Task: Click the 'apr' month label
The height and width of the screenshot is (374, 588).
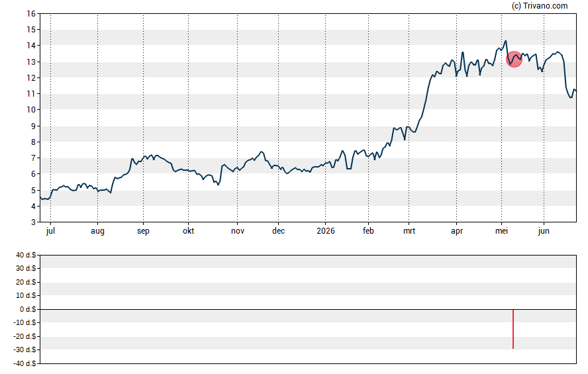Action: click(457, 231)
